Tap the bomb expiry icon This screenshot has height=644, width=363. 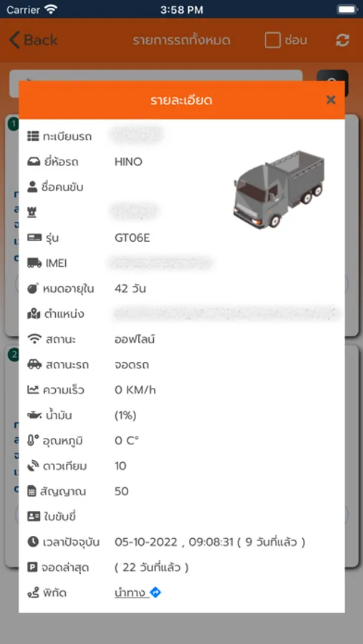point(33,288)
